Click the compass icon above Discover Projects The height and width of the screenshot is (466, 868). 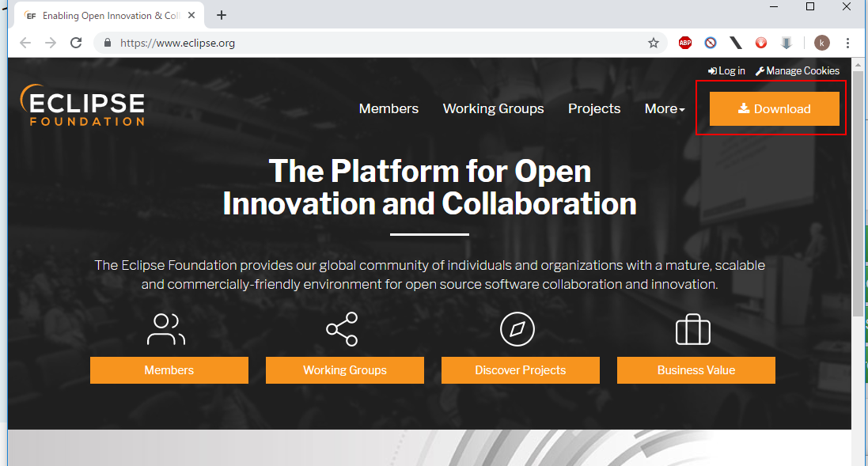[x=517, y=329]
